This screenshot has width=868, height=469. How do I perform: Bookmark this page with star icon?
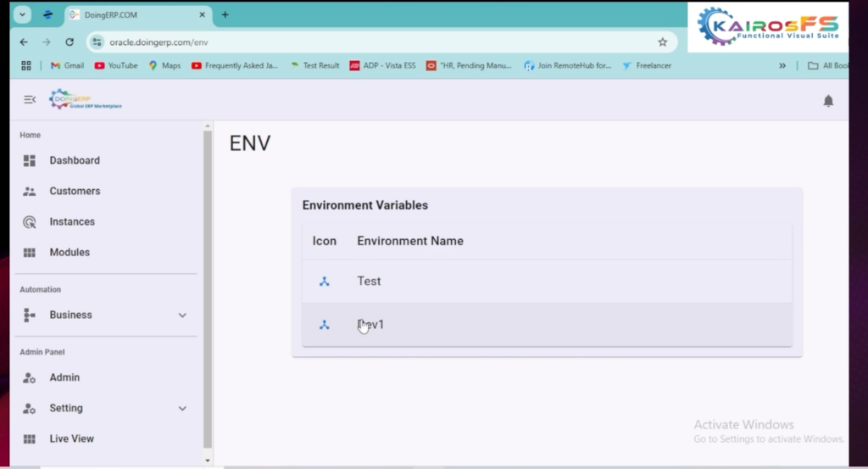[662, 42]
